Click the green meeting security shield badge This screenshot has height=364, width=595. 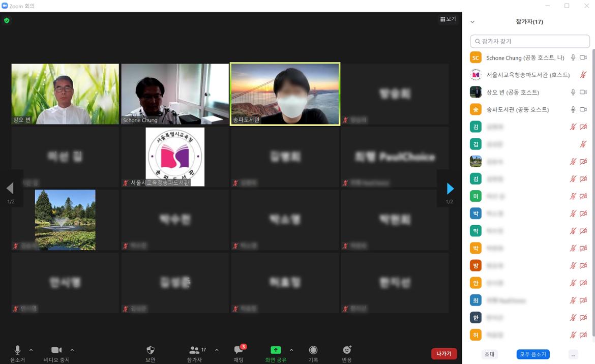click(7, 21)
